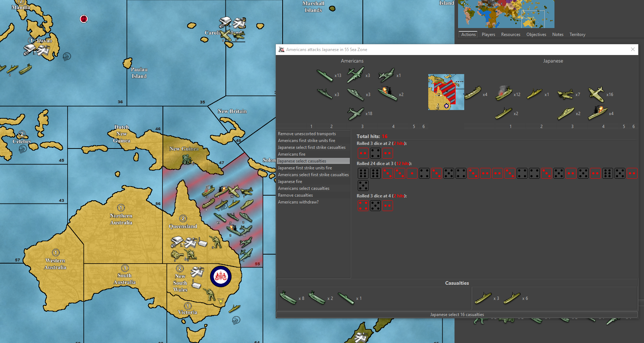644x343 pixels.
Task: Select the smoking Japanese carrier x12 icon
Action: (504, 93)
